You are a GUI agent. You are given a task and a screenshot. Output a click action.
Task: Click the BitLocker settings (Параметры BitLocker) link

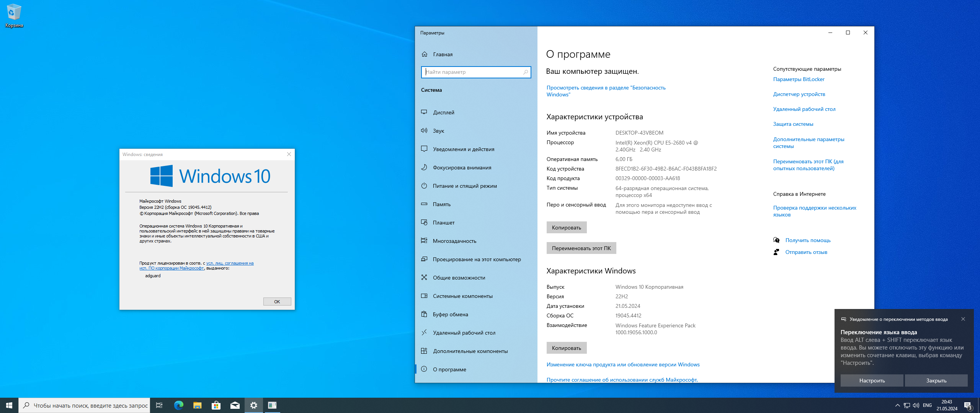[799, 79]
